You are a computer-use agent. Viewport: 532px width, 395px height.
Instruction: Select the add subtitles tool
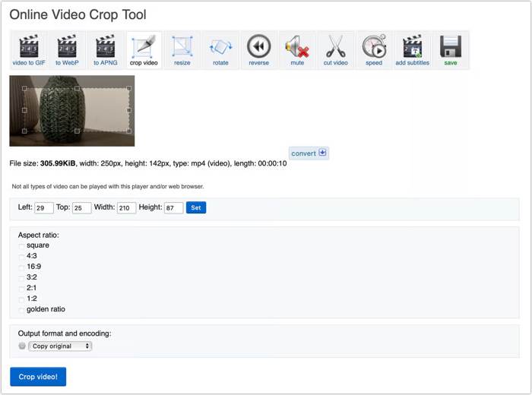(412, 50)
